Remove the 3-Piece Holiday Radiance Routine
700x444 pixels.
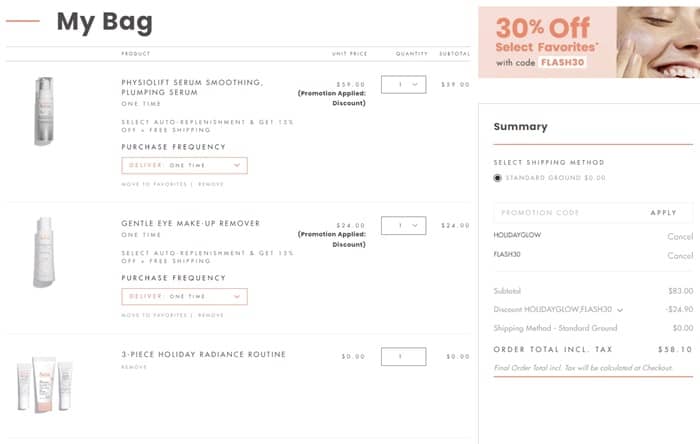(x=134, y=367)
